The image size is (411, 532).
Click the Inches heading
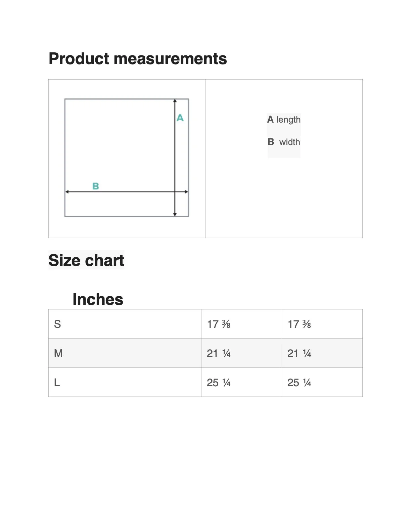point(98,299)
